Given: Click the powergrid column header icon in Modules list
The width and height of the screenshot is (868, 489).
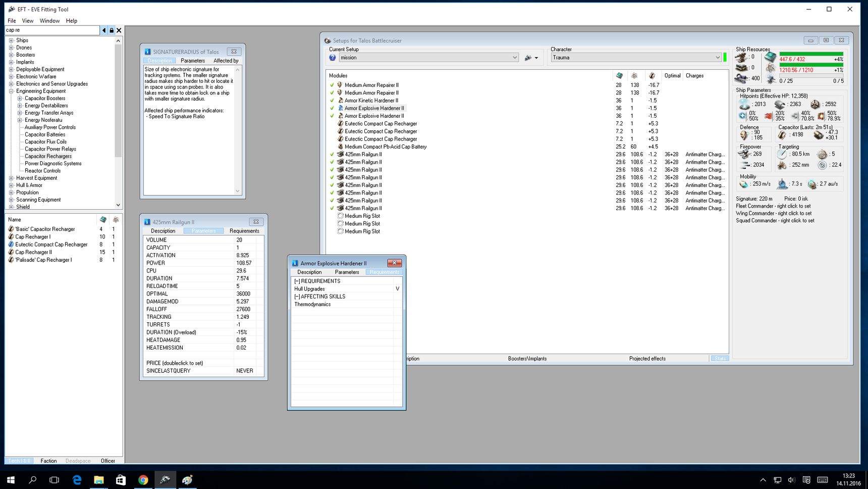Looking at the screenshot, I should click(634, 76).
